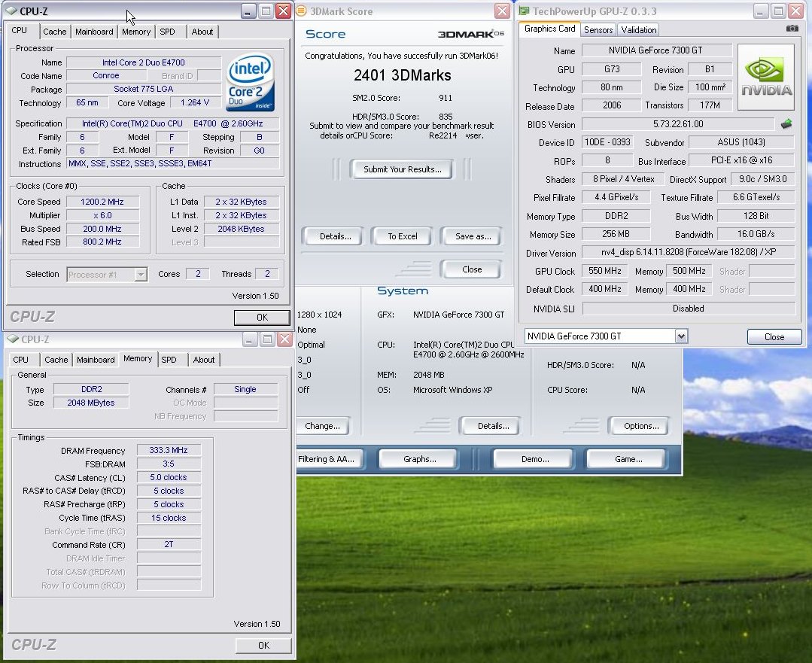812x663 pixels.
Task: Click the bottom CPU-Z title bar icon
Action: coord(13,339)
